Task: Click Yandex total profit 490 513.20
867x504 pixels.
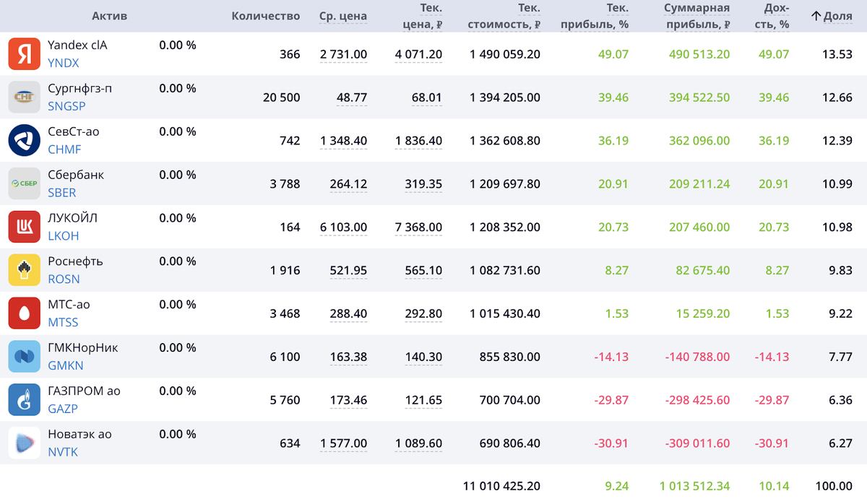Action: (699, 54)
